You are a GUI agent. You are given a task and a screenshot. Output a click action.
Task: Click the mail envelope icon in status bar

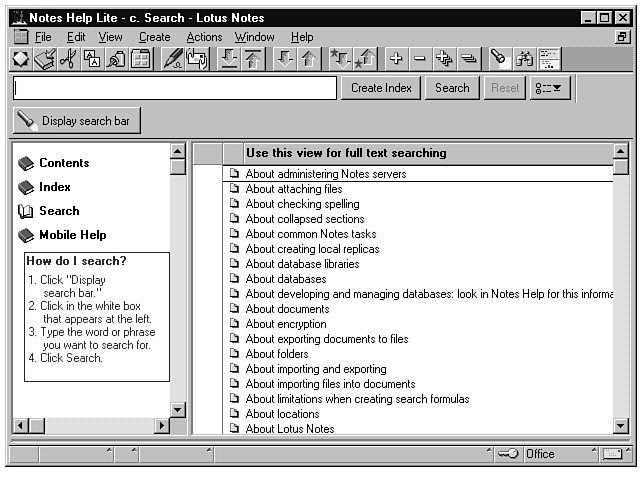(612, 454)
